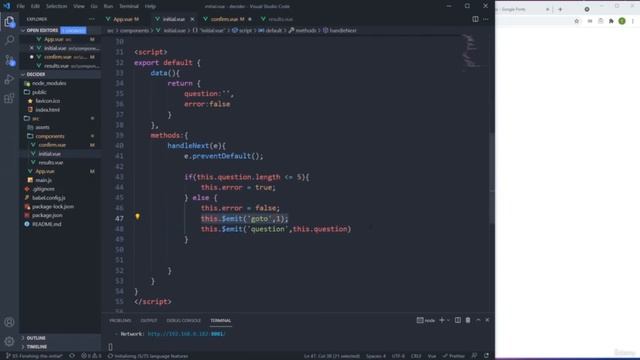Switch to the Output panel tab
This screenshot has width=640, height=360.
149,321
